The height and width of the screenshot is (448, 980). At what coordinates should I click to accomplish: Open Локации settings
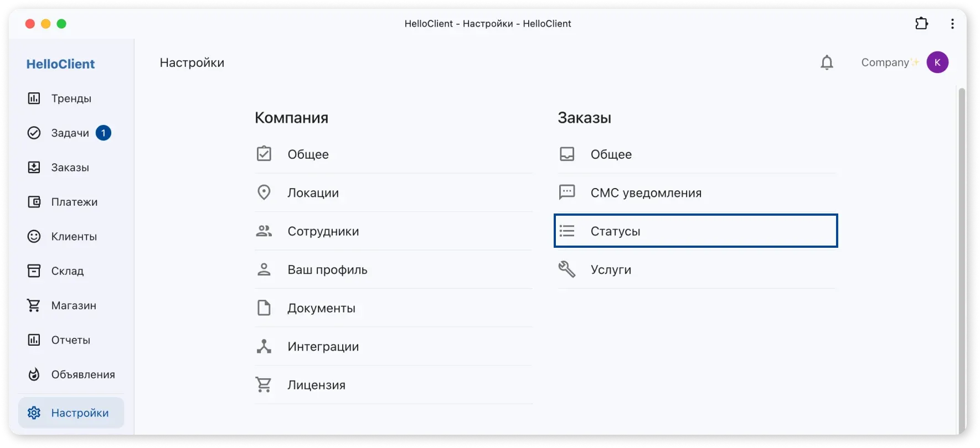pyautogui.click(x=394, y=192)
